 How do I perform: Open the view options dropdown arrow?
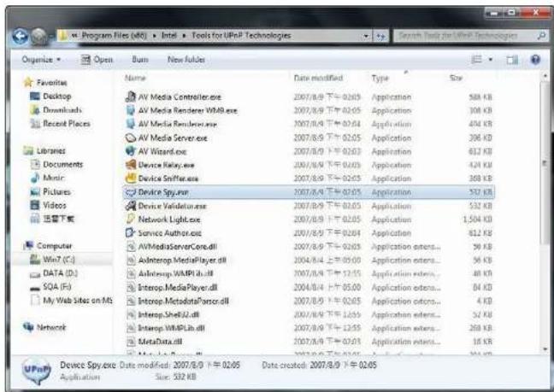pos(491,60)
